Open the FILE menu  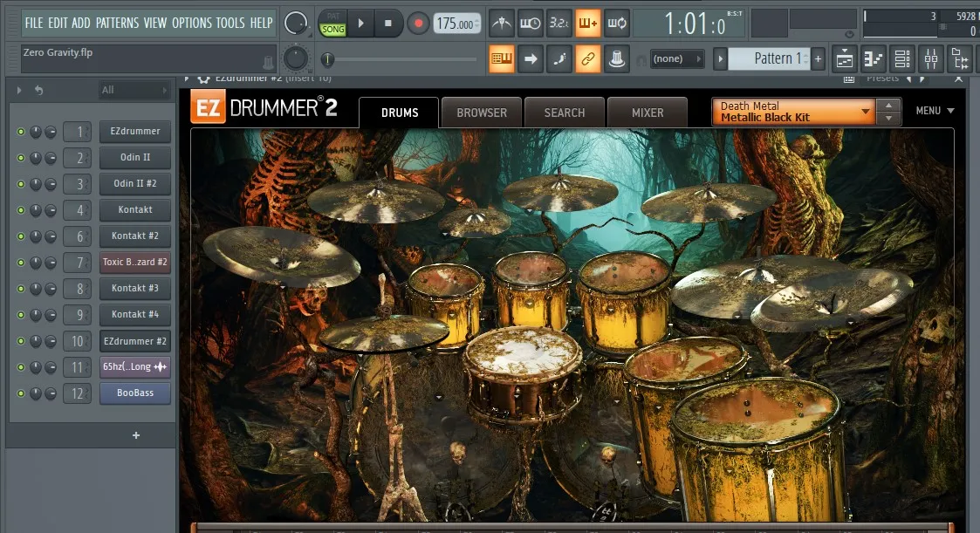(x=34, y=24)
